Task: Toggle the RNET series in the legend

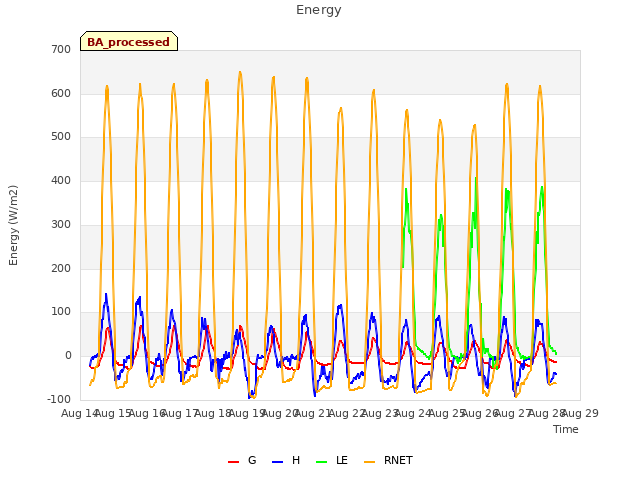Action: pyautogui.click(x=388, y=460)
